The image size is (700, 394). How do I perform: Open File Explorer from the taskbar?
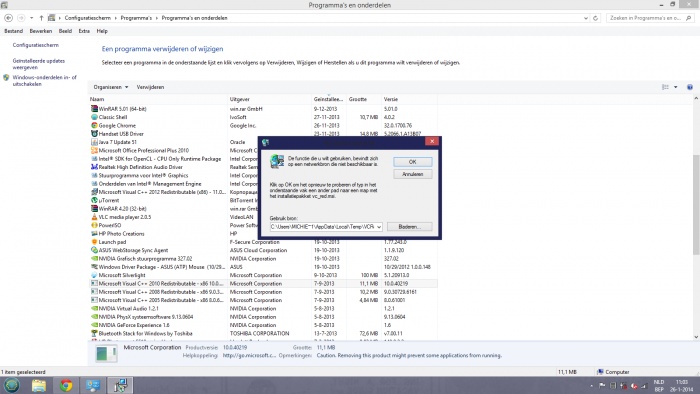click(x=39, y=385)
